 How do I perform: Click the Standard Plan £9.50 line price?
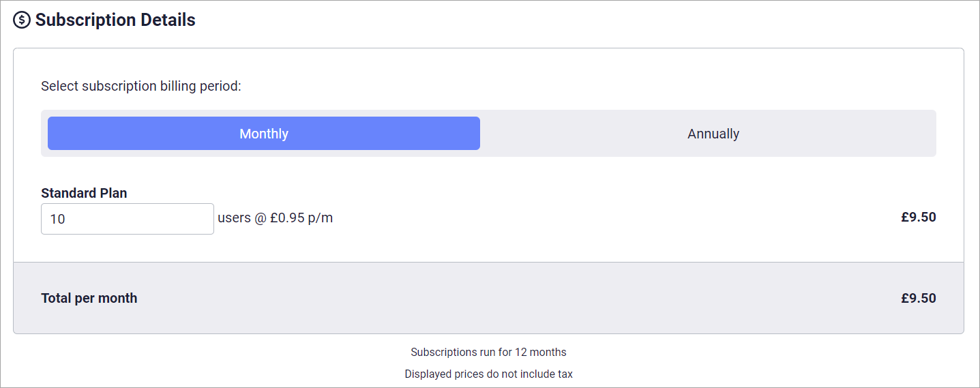pos(918,218)
